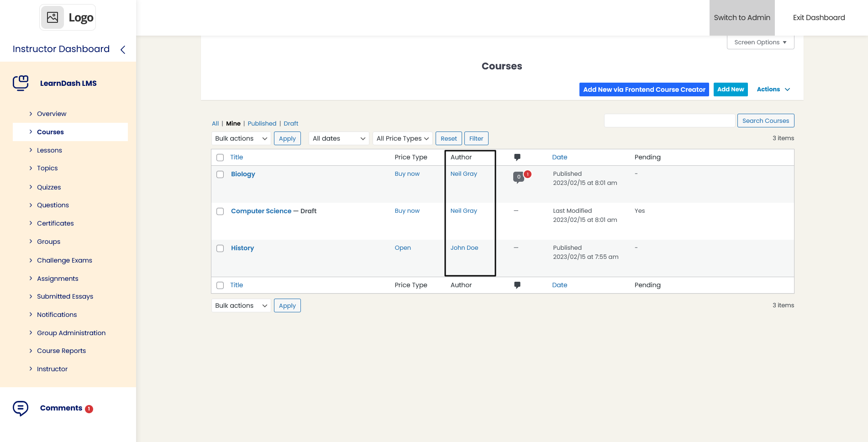Viewport: 868px width, 442px height.
Task: Click author John Doe link
Action: pos(464,247)
